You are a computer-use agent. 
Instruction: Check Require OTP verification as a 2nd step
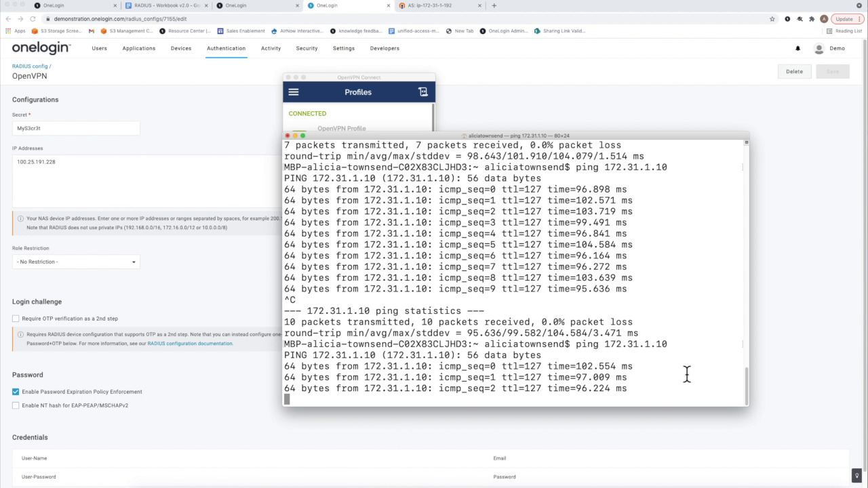coord(15,319)
